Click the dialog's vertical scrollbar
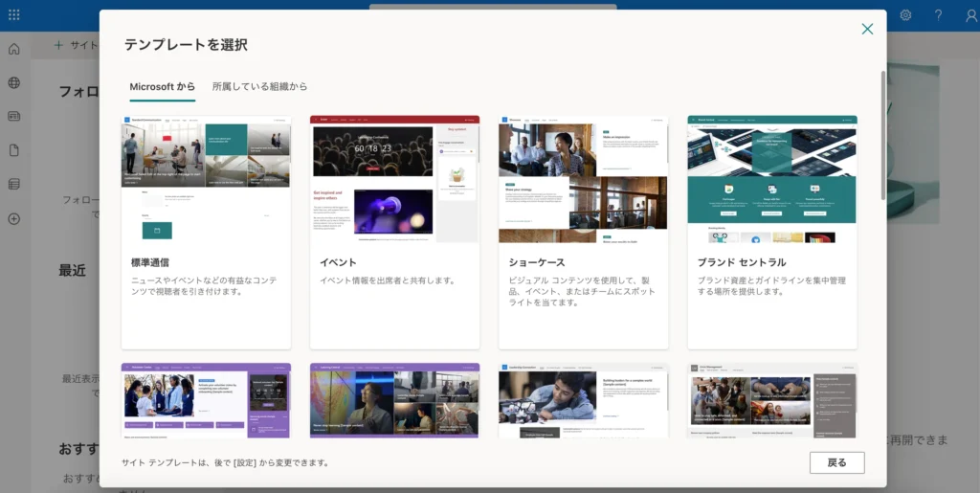Image resolution: width=980 pixels, height=493 pixels. click(882, 134)
